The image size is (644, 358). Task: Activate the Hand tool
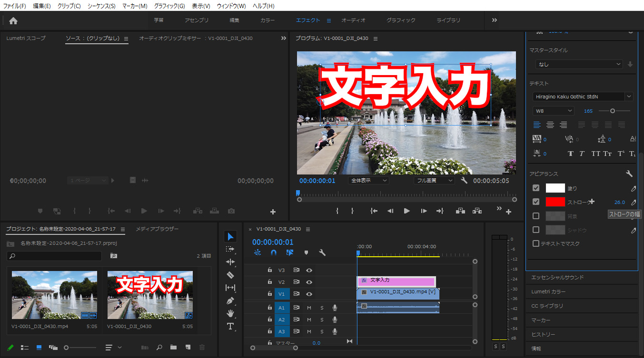(230, 313)
